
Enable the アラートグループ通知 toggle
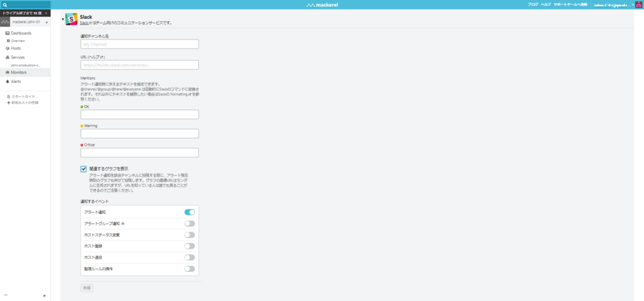pyautogui.click(x=189, y=224)
